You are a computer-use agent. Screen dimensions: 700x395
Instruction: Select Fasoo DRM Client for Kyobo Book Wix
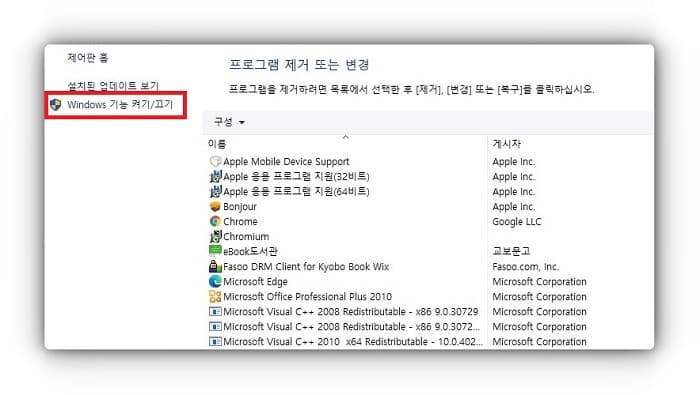tap(306, 266)
